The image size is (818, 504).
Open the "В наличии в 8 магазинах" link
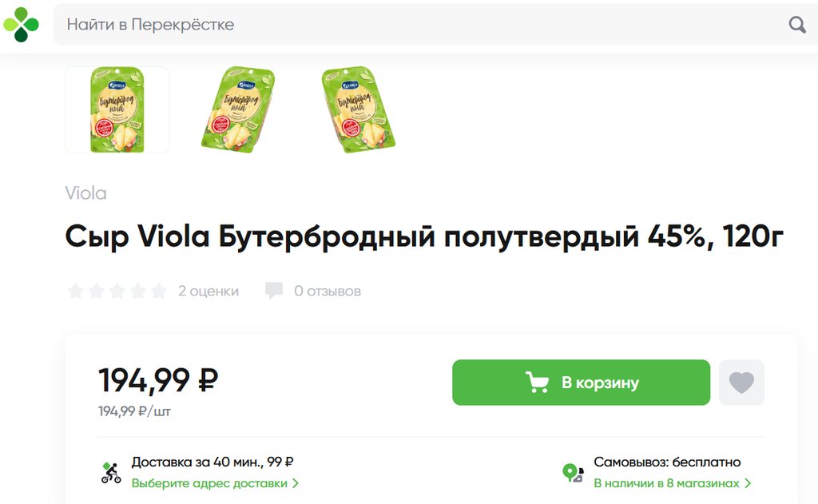click(x=666, y=483)
